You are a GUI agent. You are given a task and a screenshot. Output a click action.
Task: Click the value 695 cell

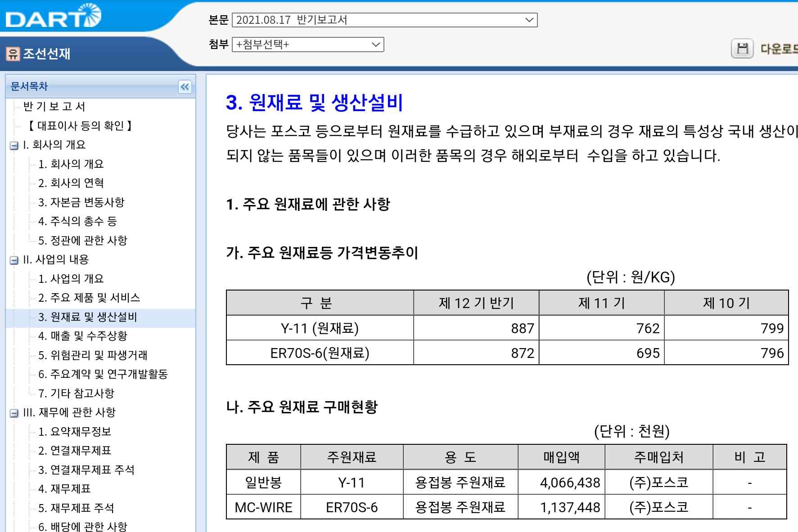tap(601, 353)
